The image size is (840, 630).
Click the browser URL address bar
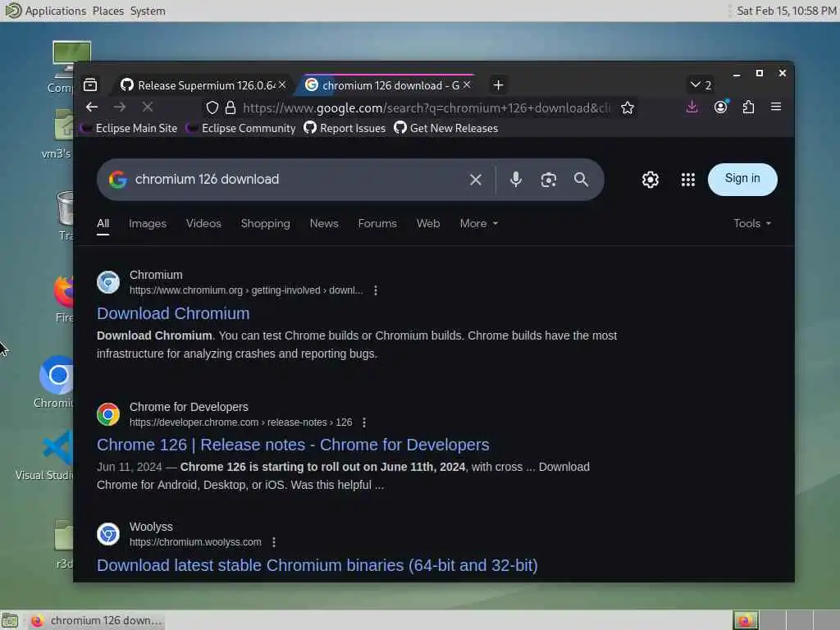pos(426,107)
